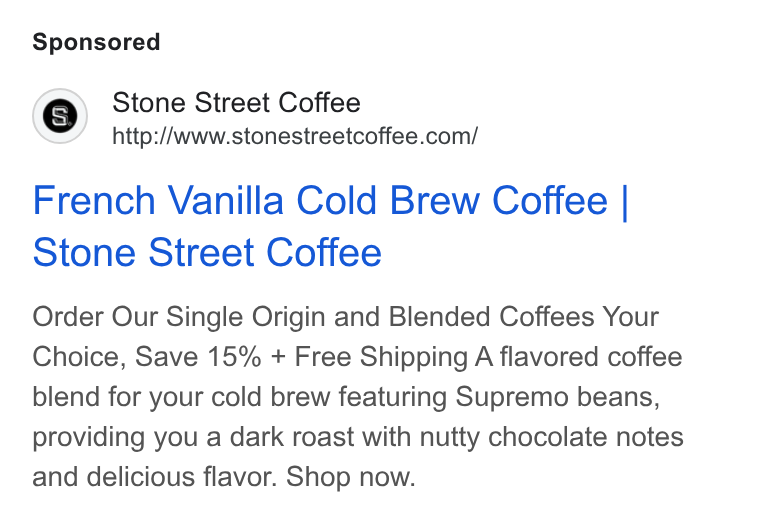Click the blue Stone Street Coffee headline line
Viewport: 760px width, 518px height.
tap(207, 252)
